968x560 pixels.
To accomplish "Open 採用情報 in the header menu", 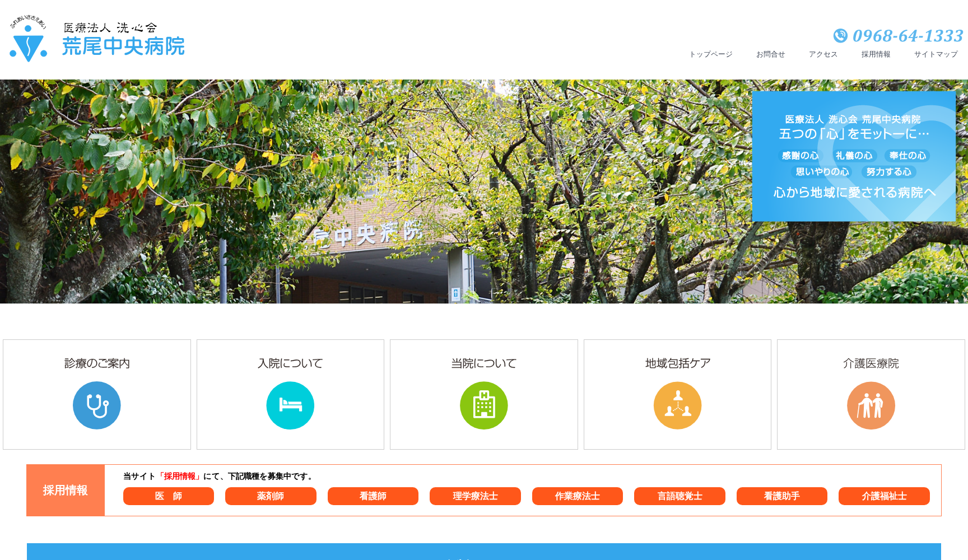I will (x=876, y=54).
